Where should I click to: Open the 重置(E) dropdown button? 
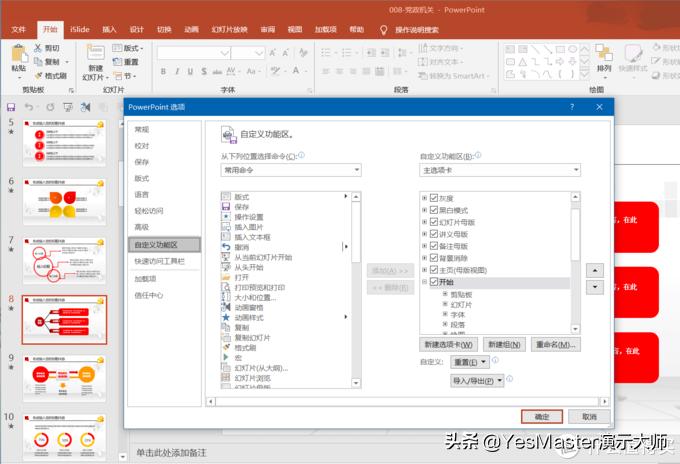tap(470, 362)
